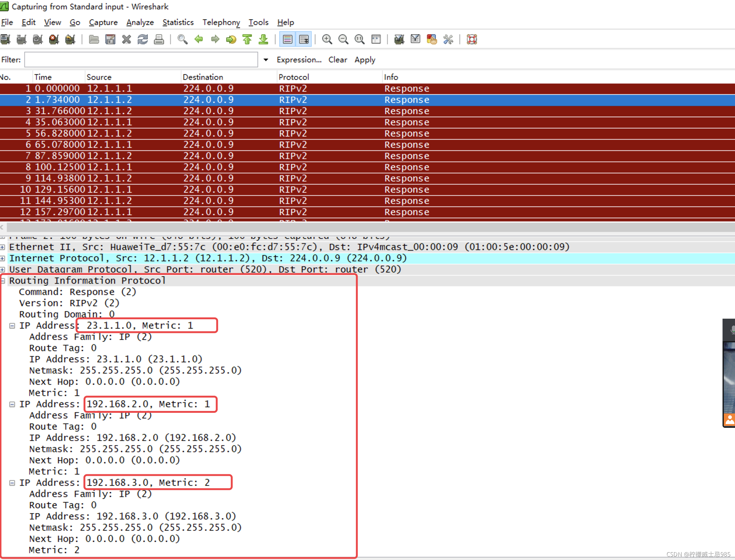Click the stop capture icon
This screenshot has width=735, height=560.
54,39
